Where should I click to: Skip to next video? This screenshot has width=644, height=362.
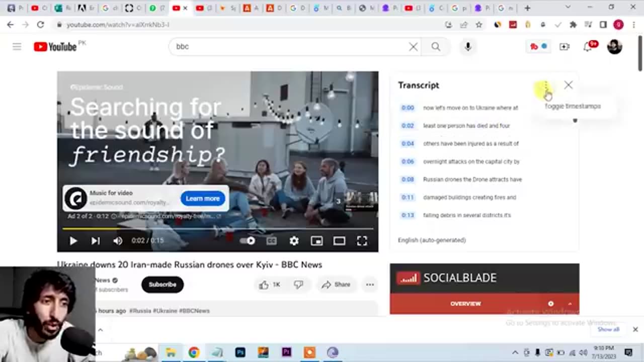click(x=95, y=241)
